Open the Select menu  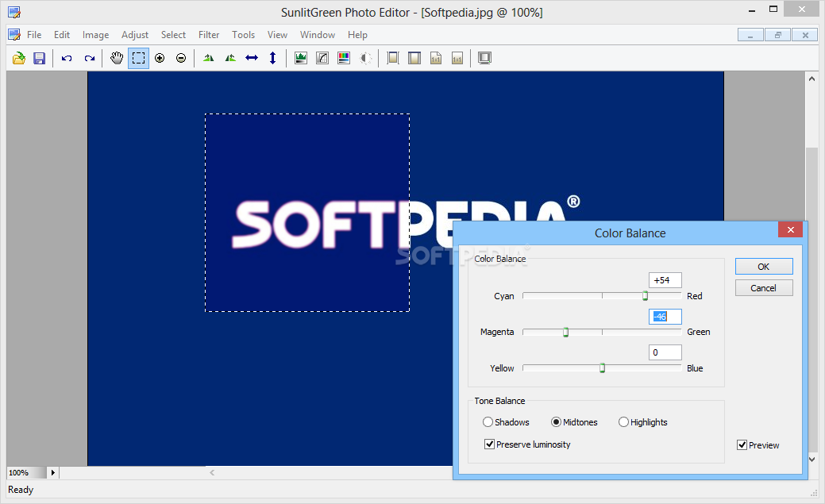coord(173,35)
